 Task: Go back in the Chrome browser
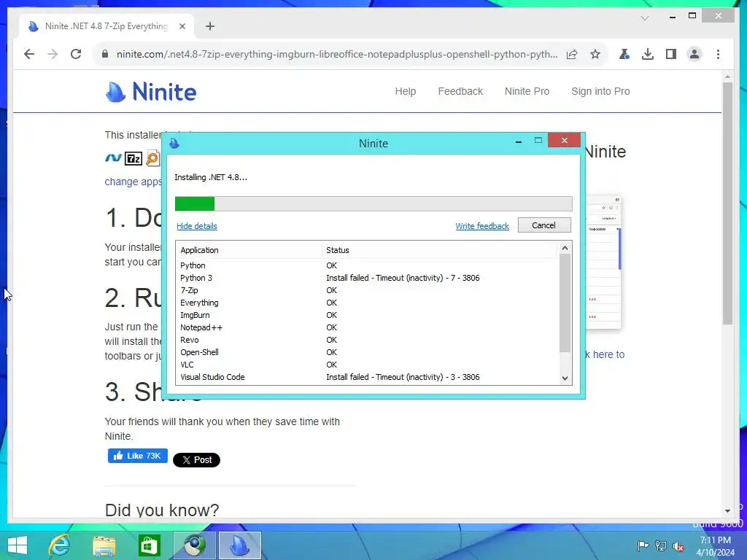pyautogui.click(x=29, y=54)
